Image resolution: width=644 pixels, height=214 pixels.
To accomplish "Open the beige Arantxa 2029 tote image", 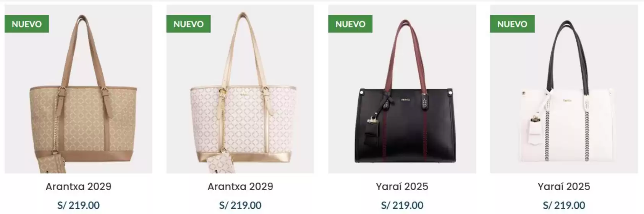I will click(x=78, y=89).
